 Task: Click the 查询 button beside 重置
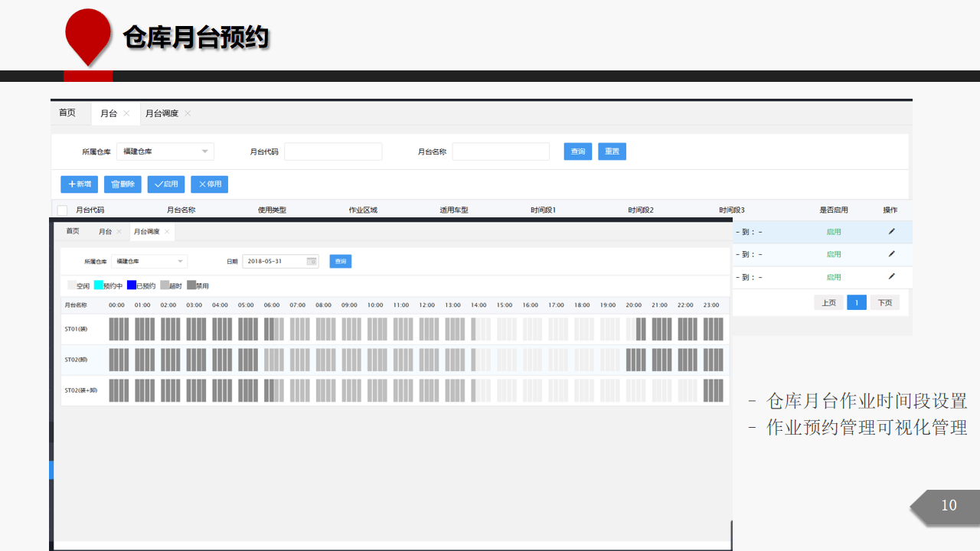pyautogui.click(x=578, y=152)
